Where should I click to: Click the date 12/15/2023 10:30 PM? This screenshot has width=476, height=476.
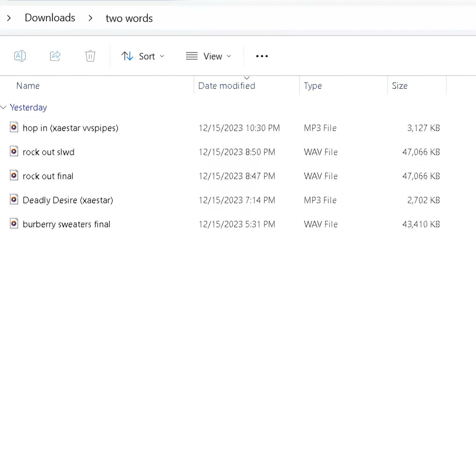click(x=239, y=128)
